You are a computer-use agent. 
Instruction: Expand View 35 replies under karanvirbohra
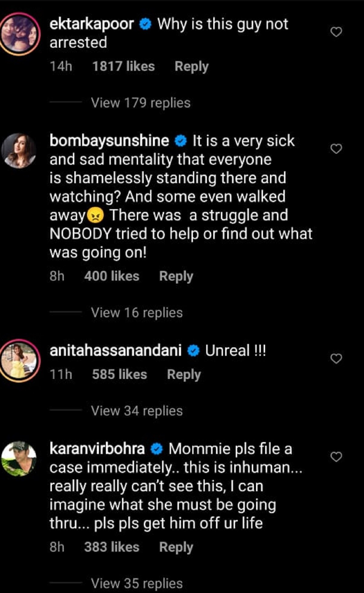tap(137, 583)
